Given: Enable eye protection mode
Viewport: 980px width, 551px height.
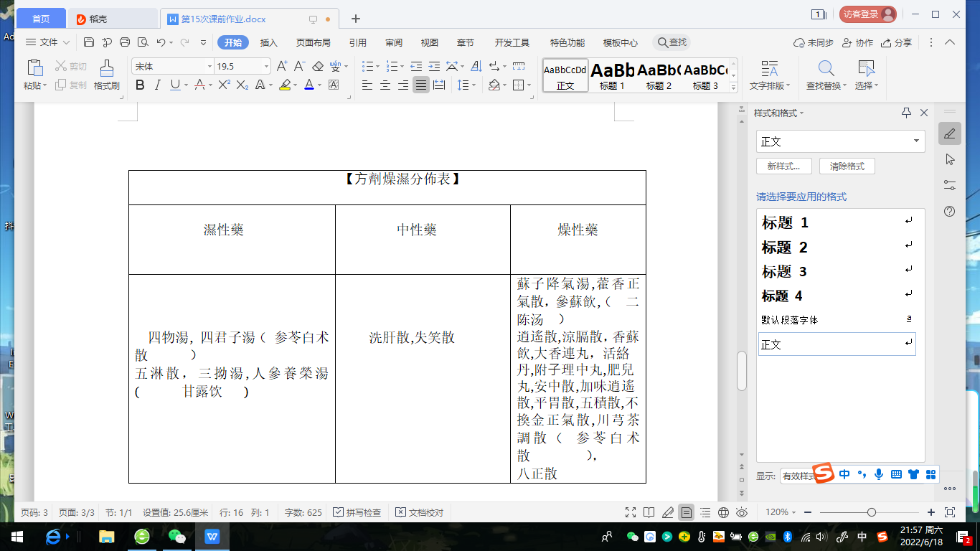Looking at the screenshot, I should 742,512.
